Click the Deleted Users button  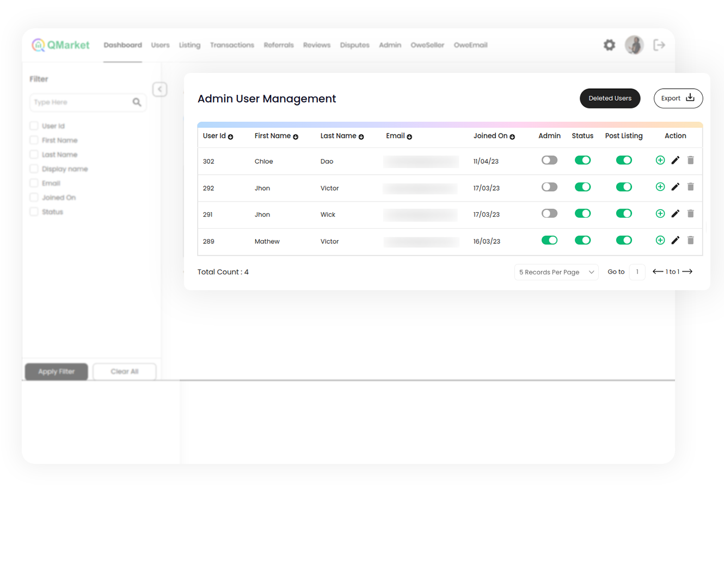click(x=610, y=99)
